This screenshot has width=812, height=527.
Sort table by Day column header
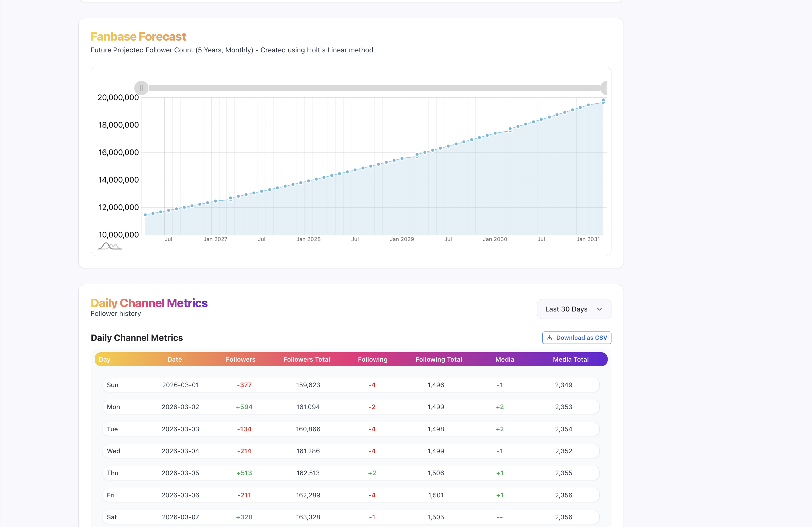point(105,359)
